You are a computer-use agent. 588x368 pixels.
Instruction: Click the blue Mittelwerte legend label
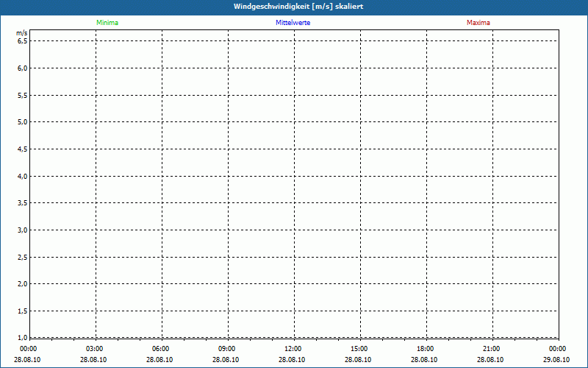coord(293,23)
